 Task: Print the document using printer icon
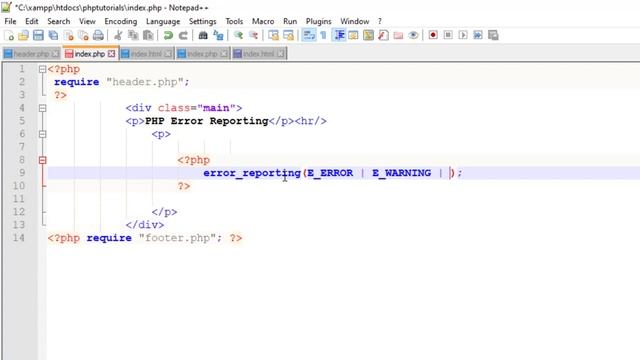[x=98, y=36]
